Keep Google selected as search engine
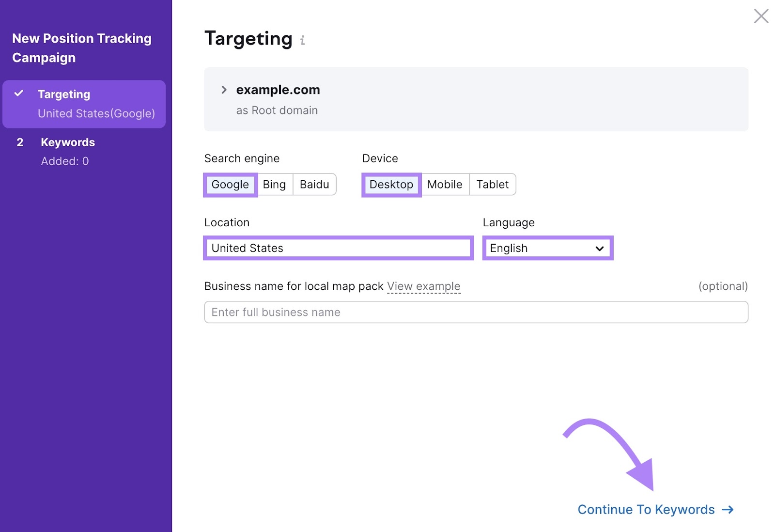The width and height of the screenshot is (775, 532). (x=230, y=185)
